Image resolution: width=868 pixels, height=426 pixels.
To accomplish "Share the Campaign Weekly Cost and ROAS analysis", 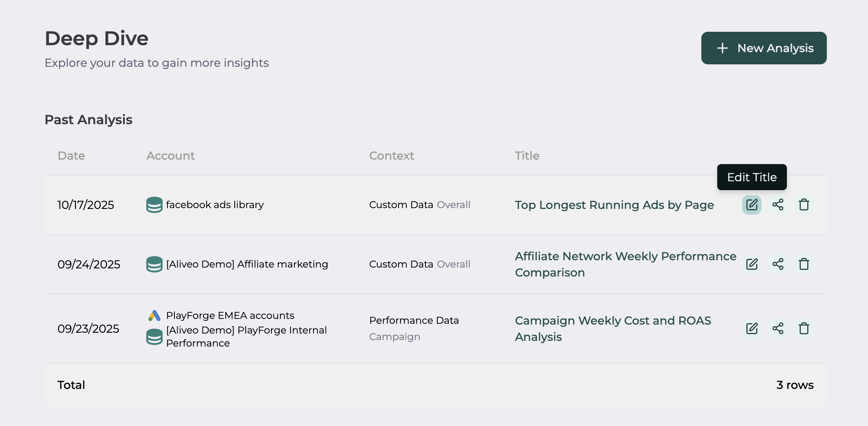I will (778, 329).
